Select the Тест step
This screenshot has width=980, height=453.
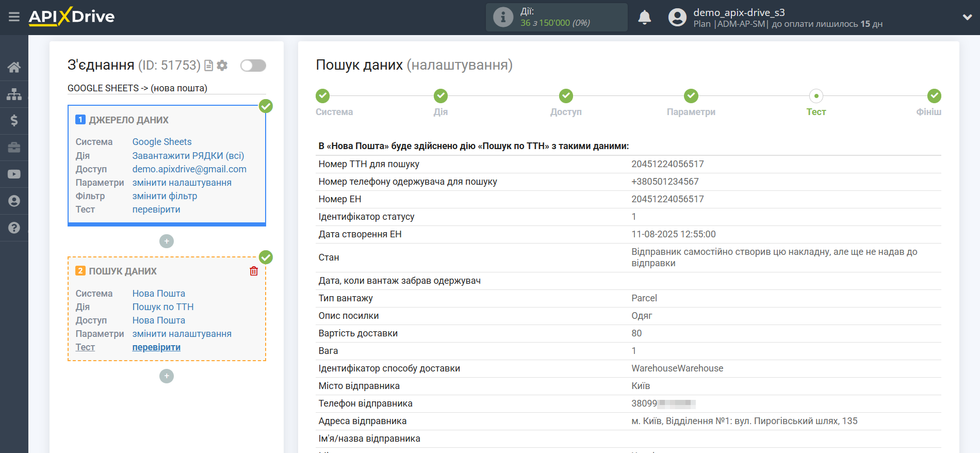point(816,96)
